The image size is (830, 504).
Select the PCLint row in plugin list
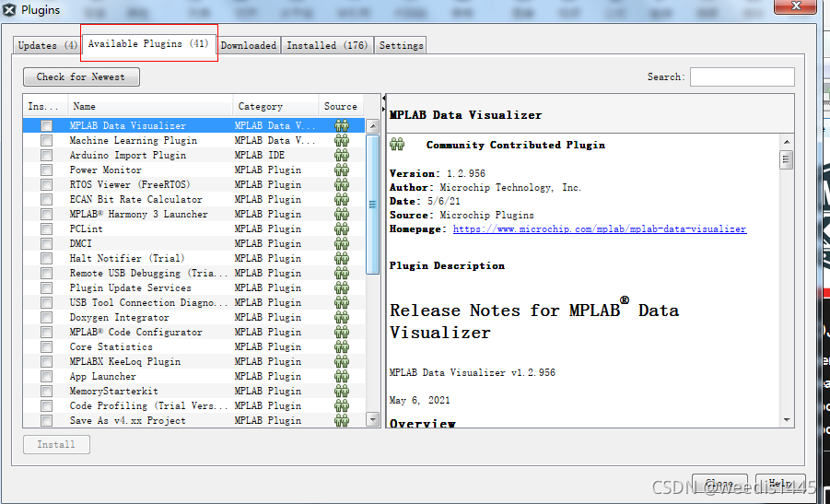193,229
